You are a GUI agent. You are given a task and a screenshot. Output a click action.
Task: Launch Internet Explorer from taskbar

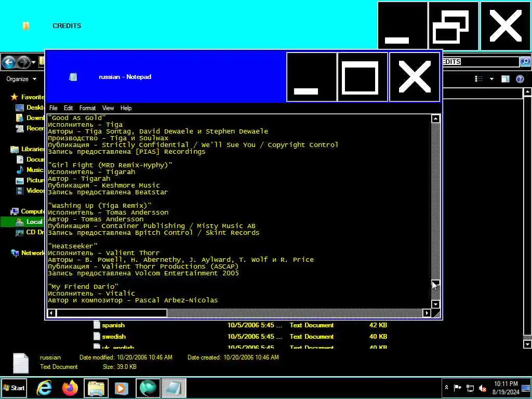click(44, 388)
